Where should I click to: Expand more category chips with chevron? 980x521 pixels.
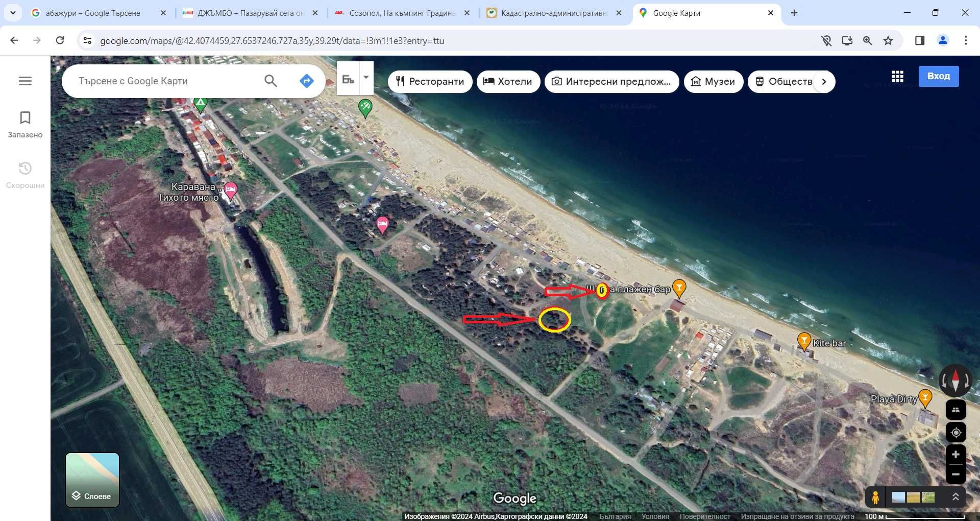click(824, 82)
